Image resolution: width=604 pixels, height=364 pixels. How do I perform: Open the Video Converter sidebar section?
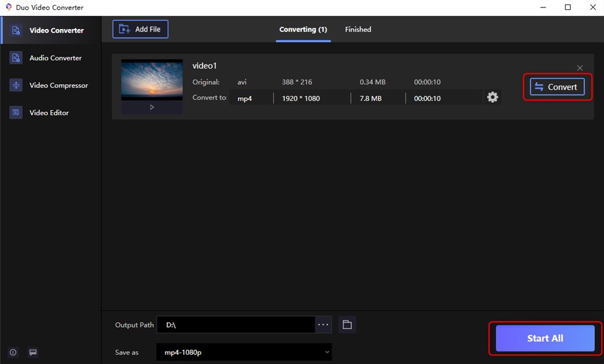tap(51, 30)
